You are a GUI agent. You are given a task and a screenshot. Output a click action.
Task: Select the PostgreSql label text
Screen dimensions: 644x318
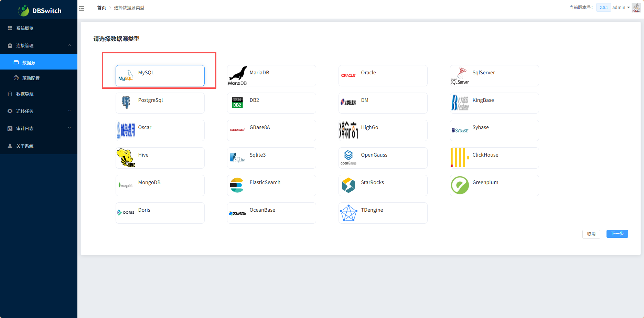click(150, 100)
